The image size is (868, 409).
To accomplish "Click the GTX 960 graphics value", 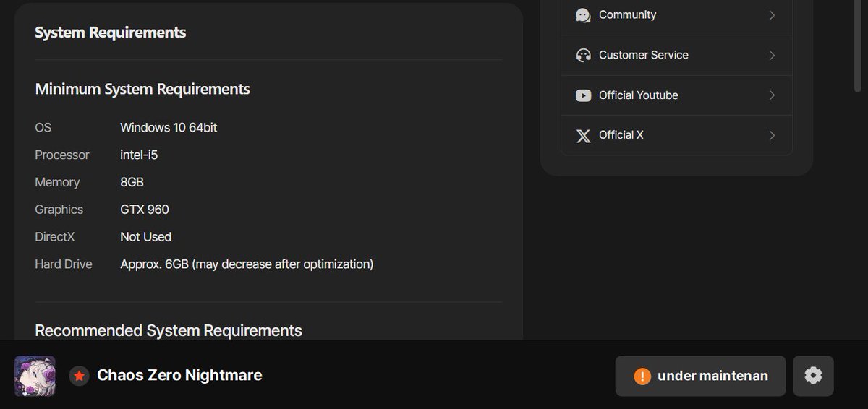I will point(145,210).
